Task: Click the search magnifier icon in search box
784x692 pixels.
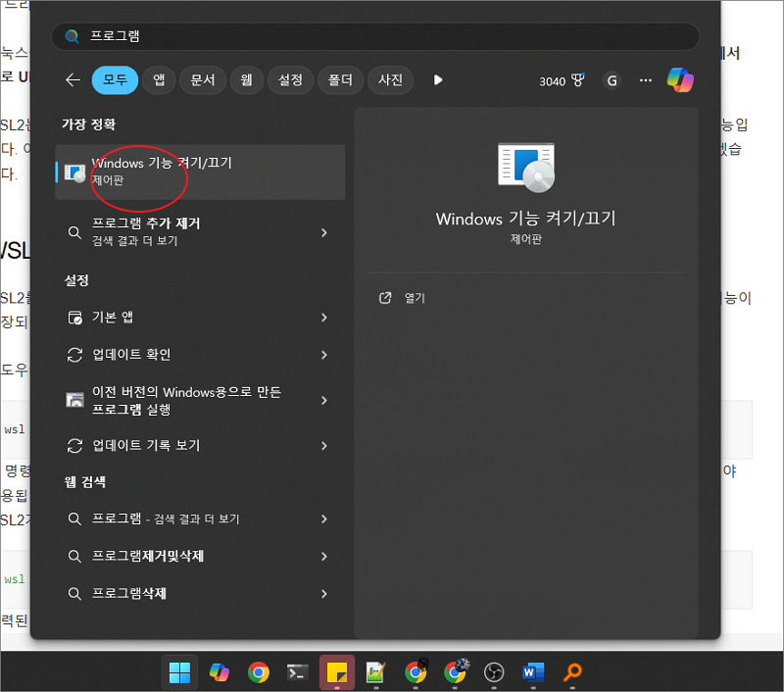Action: pos(72,36)
